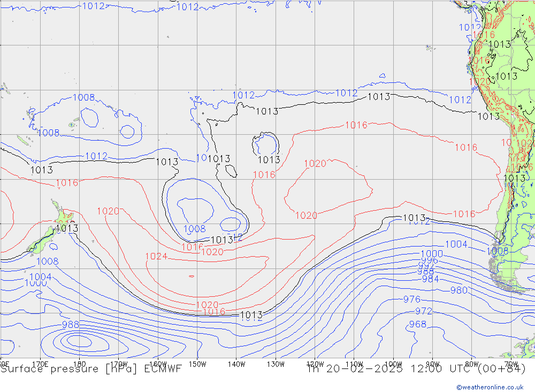Click the 70W longitude axis label

[x=511, y=364]
